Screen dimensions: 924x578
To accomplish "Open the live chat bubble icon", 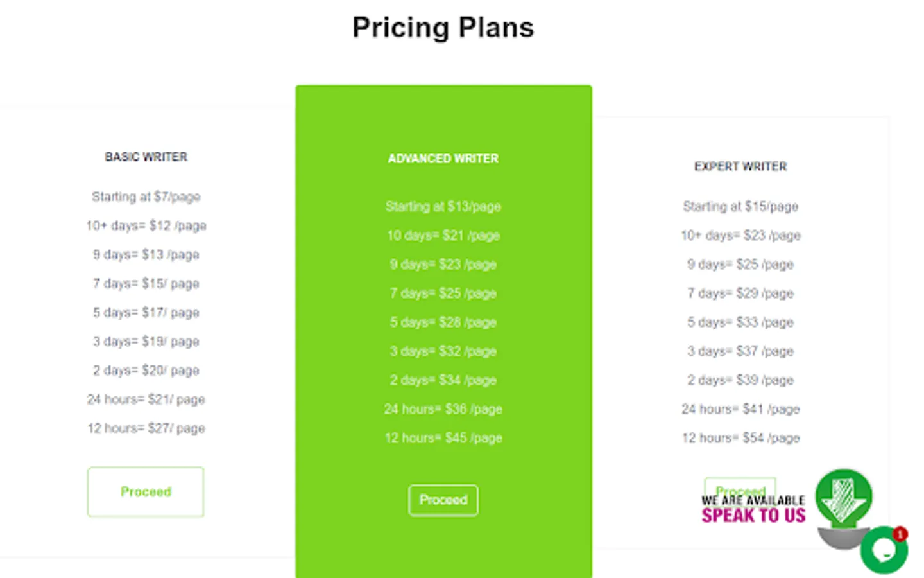I will 884,550.
